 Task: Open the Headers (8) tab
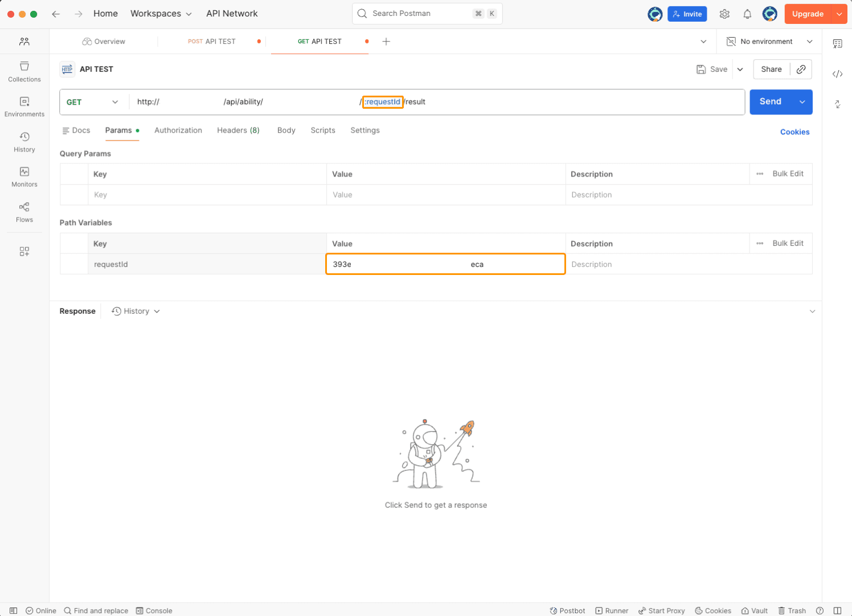pyautogui.click(x=238, y=130)
